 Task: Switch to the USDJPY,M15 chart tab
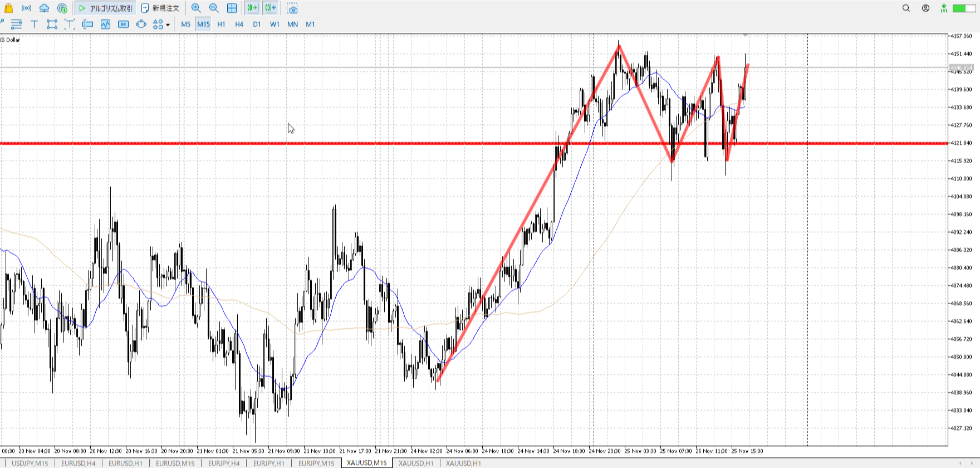coord(30,463)
